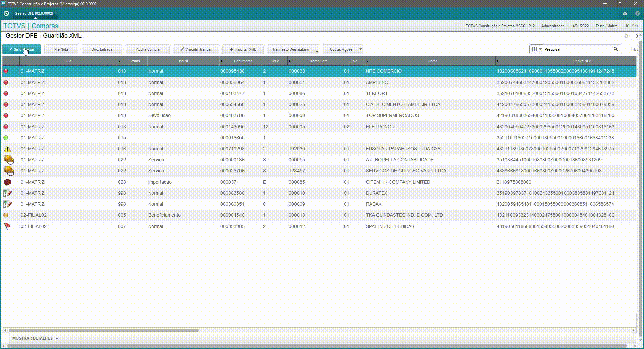
Task: Sort by the Serie column header
Action: [x=275, y=61]
